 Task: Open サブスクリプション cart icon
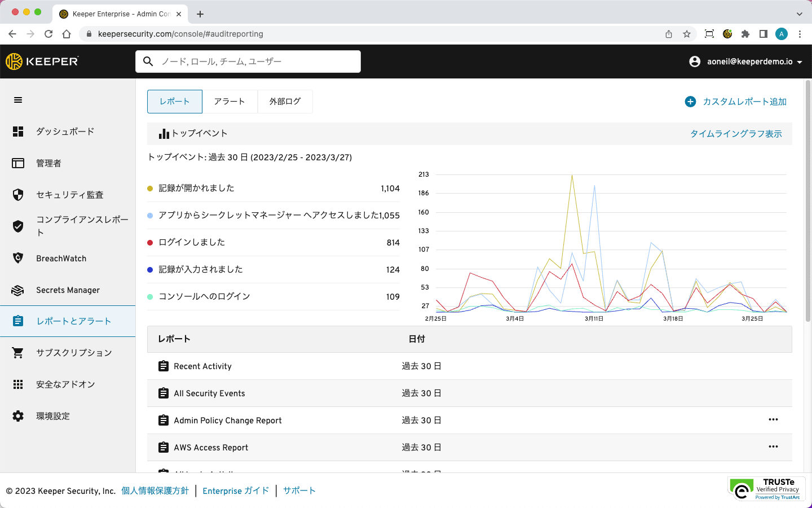pyautogui.click(x=18, y=353)
